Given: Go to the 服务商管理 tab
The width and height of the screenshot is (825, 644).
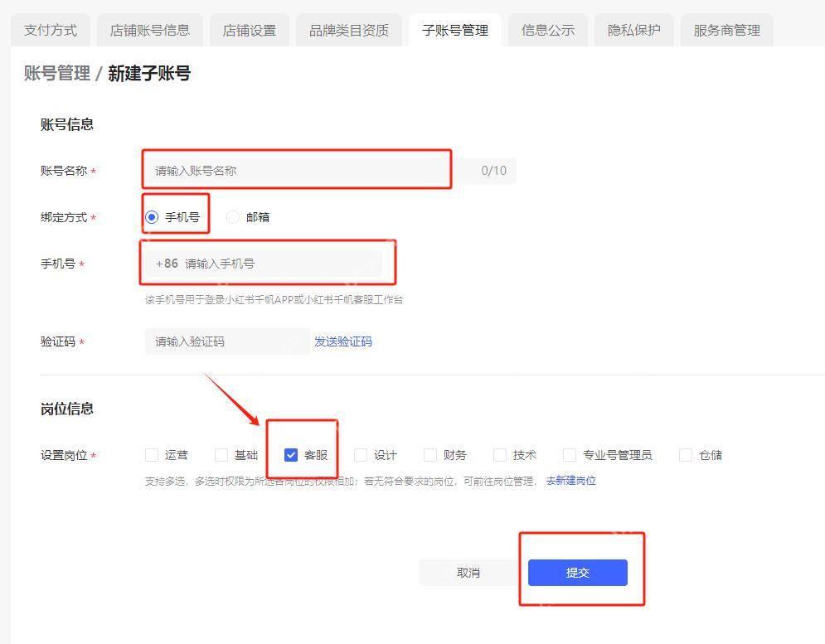Looking at the screenshot, I should point(726,31).
